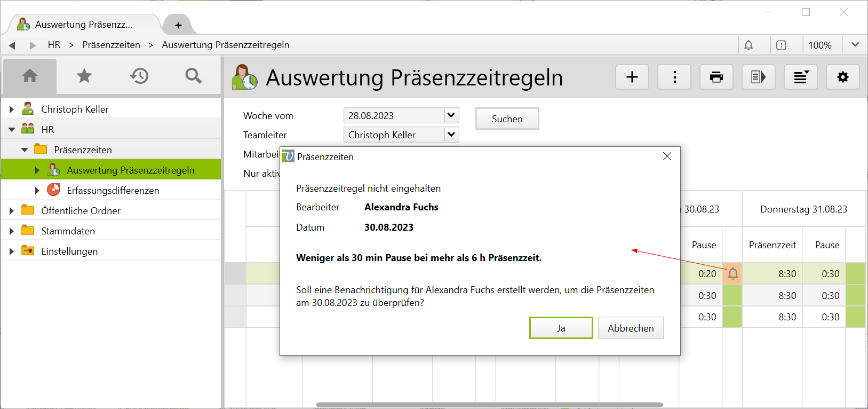
Task: Open a new tab with plus
Action: click(178, 25)
